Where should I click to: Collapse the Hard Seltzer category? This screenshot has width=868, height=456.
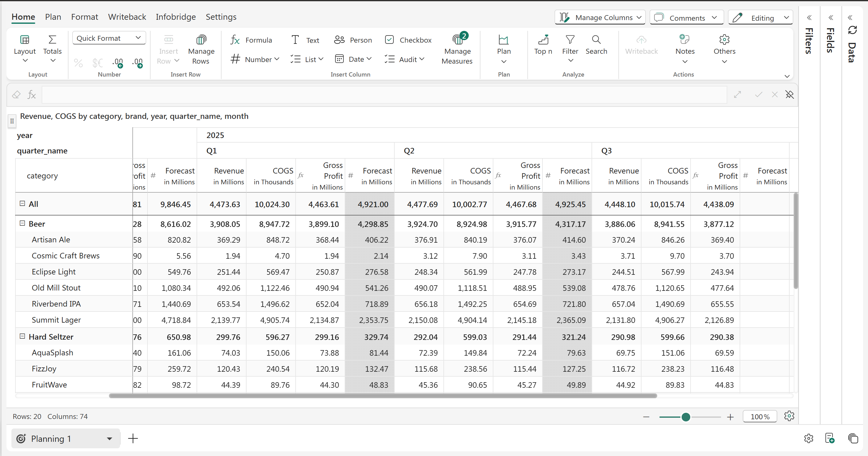22,336
